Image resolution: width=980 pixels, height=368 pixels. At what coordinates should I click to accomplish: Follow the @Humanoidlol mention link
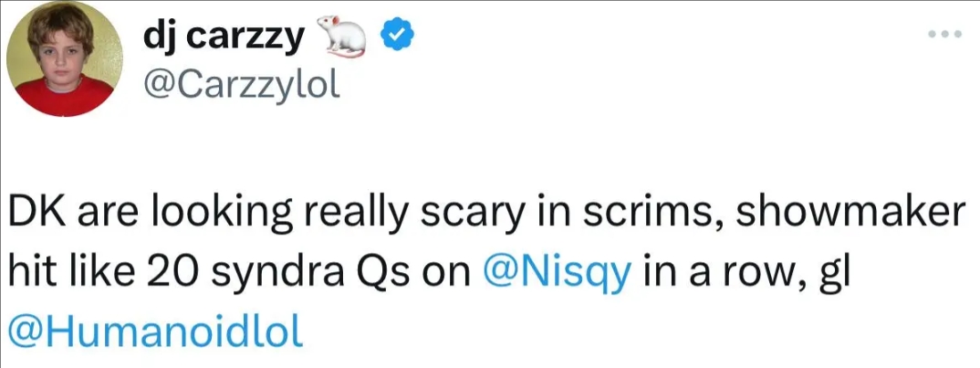click(x=156, y=330)
